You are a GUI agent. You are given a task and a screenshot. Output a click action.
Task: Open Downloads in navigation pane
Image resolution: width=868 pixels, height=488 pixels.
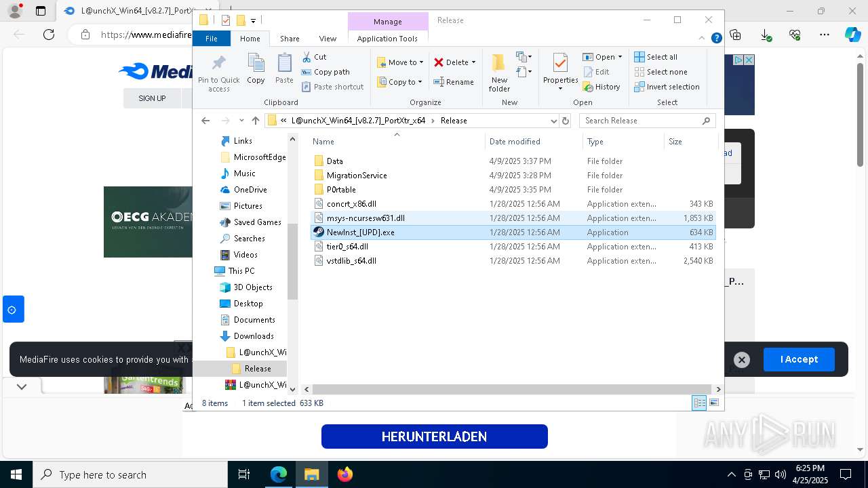click(x=247, y=336)
